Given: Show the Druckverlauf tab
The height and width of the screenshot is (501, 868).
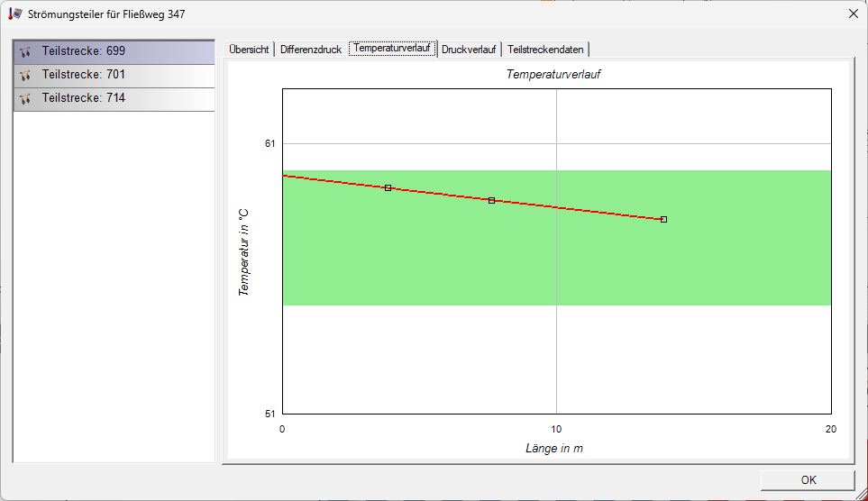Looking at the screenshot, I should click(469, 50).
